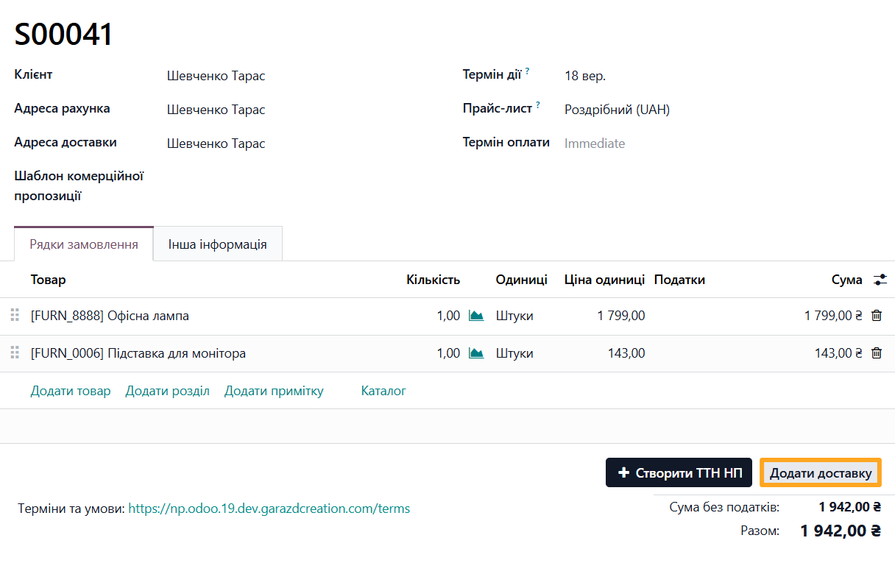Switch to Інша інформація tab
Screen dimensions: 895x588
(x=217, y=244)
